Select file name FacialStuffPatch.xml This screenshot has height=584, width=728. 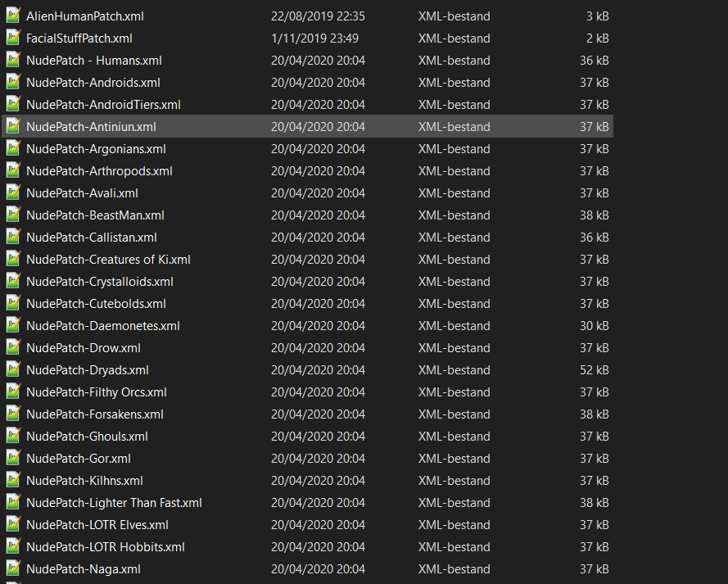click(x=79, y=38)
